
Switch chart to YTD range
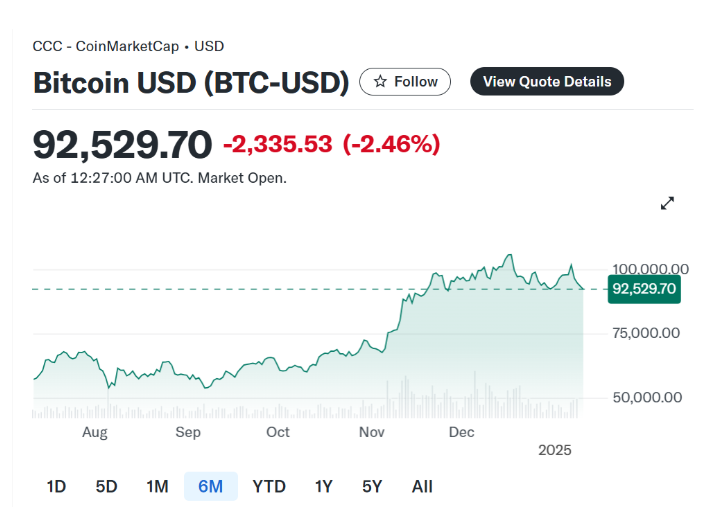point(269,486)
